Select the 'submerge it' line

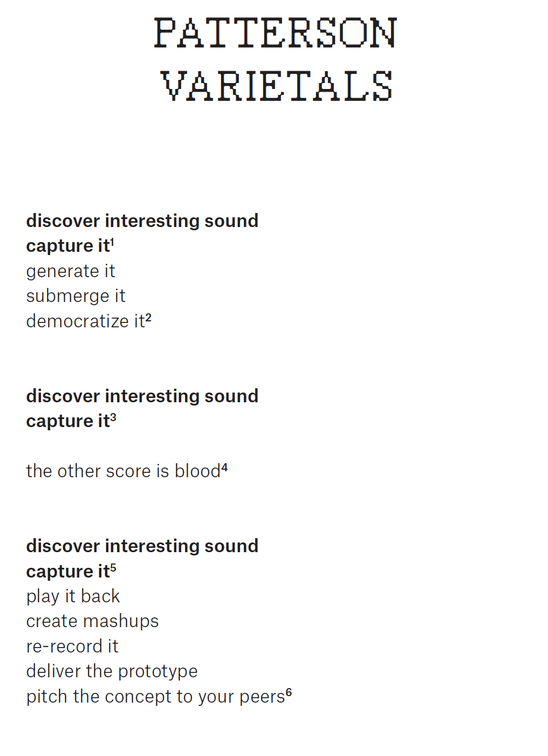[76, 296]
